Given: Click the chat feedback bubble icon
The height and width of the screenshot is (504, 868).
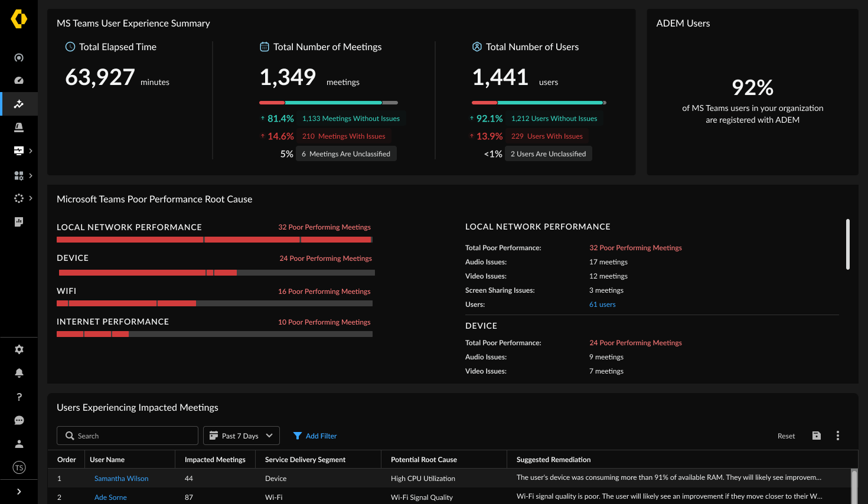Looking at the screenshot, I should click(19, 420).
